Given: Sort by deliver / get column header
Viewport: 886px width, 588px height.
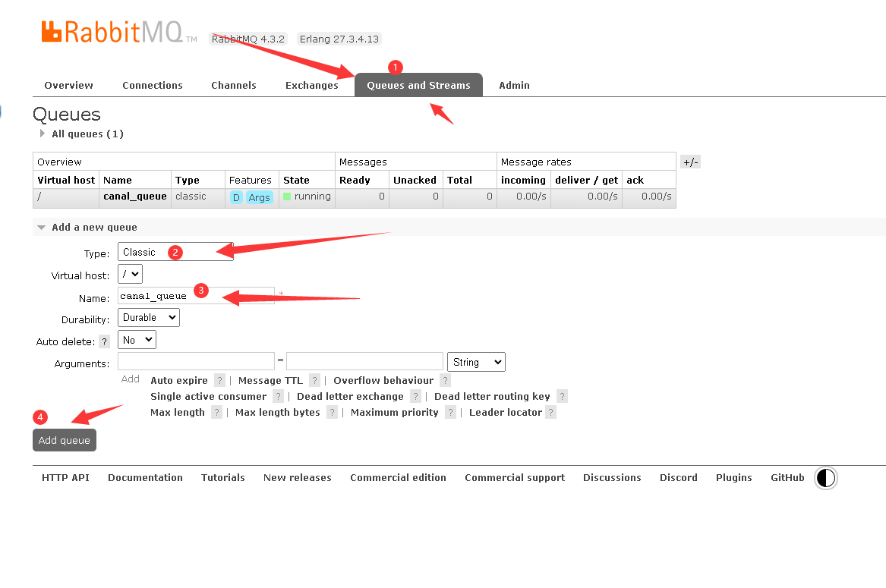Looking at the screenshot, I should [587, 180].
